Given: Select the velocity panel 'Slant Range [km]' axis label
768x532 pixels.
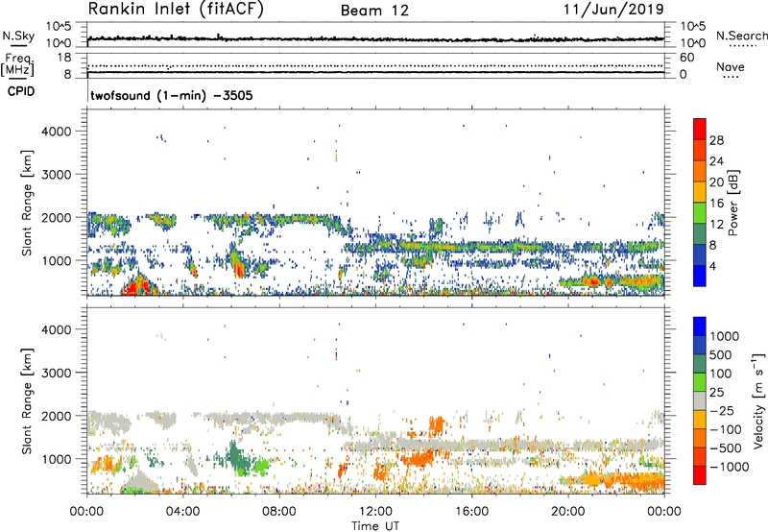Looking at the screenshot, I should [x=27, y=401].
